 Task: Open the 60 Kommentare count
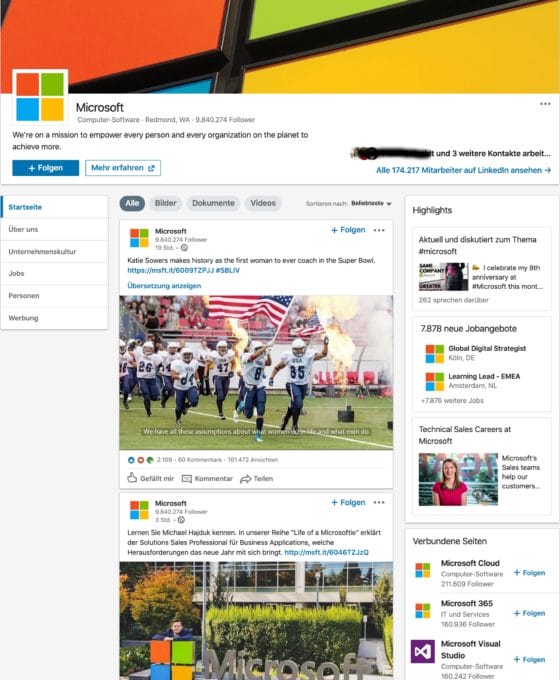click(200, 460)
